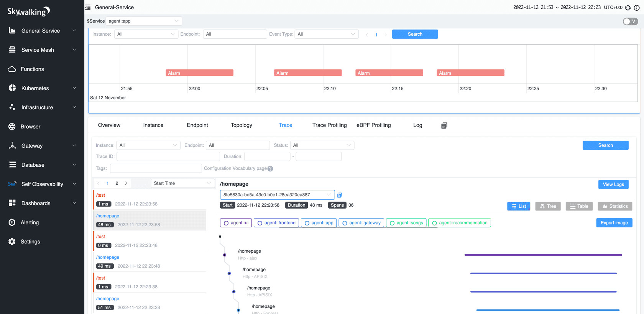
Task: Click the refresh time range icon
Action: [628, 8]
